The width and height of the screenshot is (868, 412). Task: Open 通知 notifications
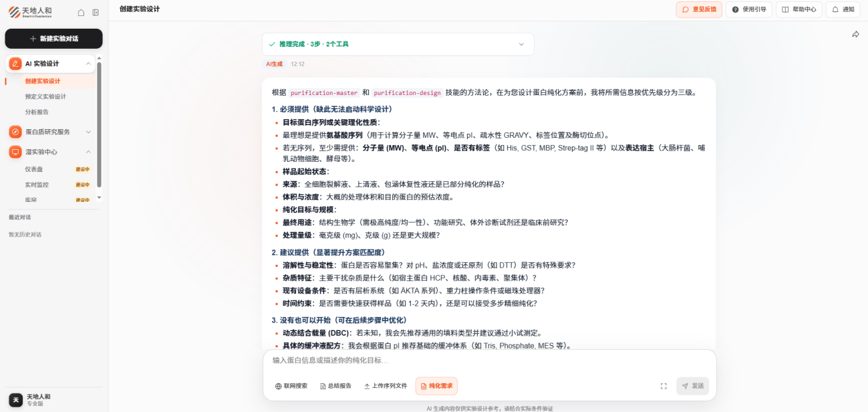(843, 9)
